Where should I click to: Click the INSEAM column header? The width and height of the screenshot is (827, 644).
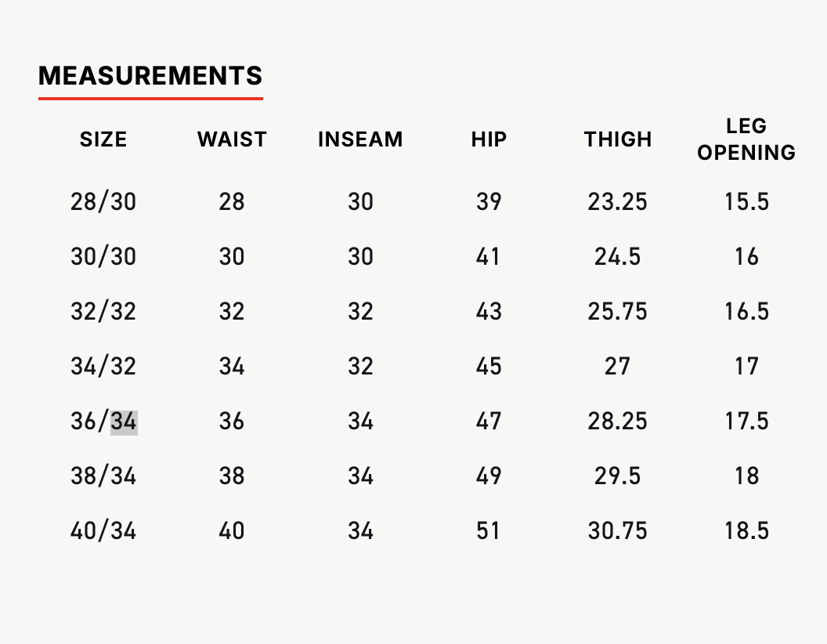pos(360,139)
